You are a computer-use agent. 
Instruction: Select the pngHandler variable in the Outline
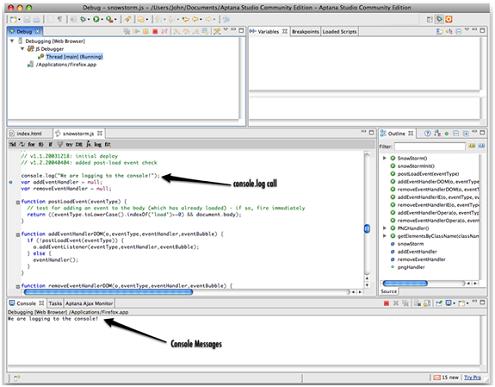(411, 267)
